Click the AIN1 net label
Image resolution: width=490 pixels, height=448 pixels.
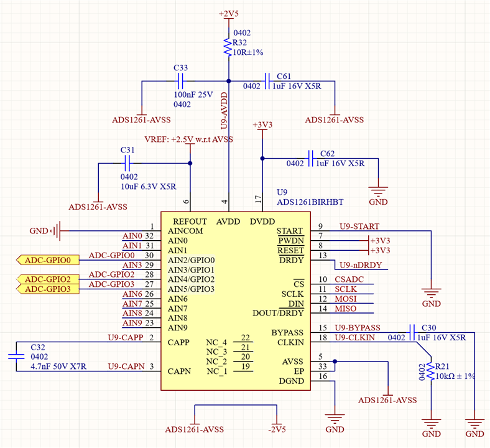coord(132,245)
